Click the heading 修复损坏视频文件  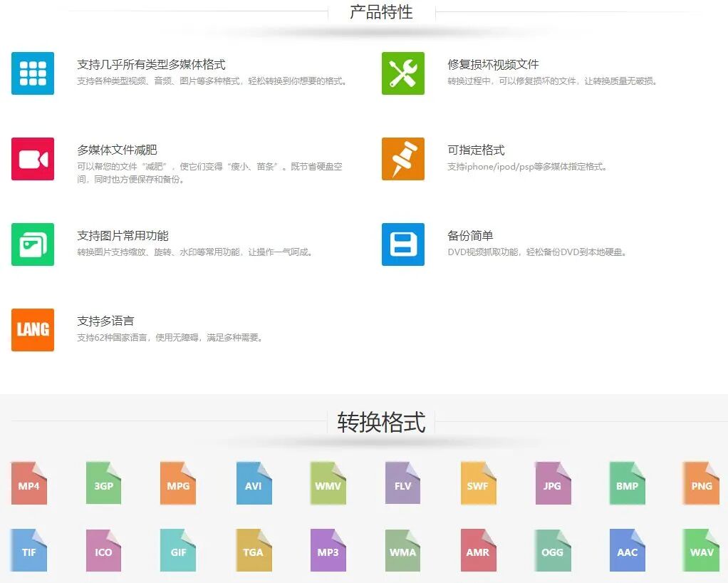pos(493,65)
